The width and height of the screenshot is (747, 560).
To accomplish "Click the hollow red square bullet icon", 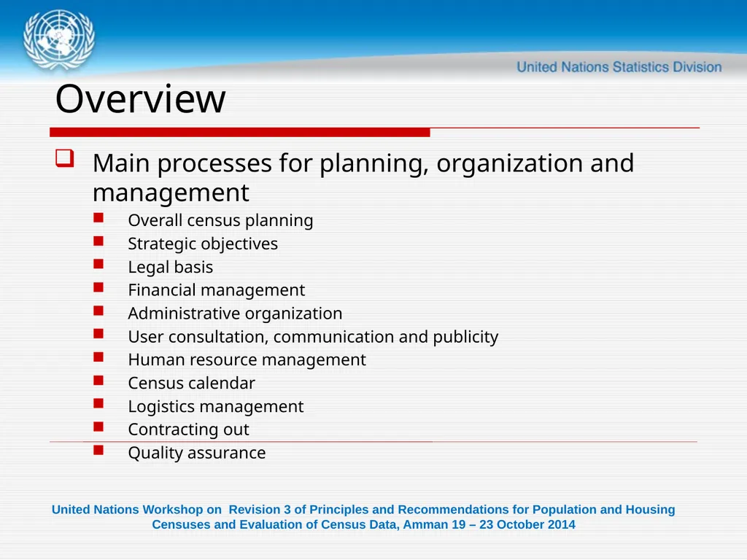I will 65,158.
